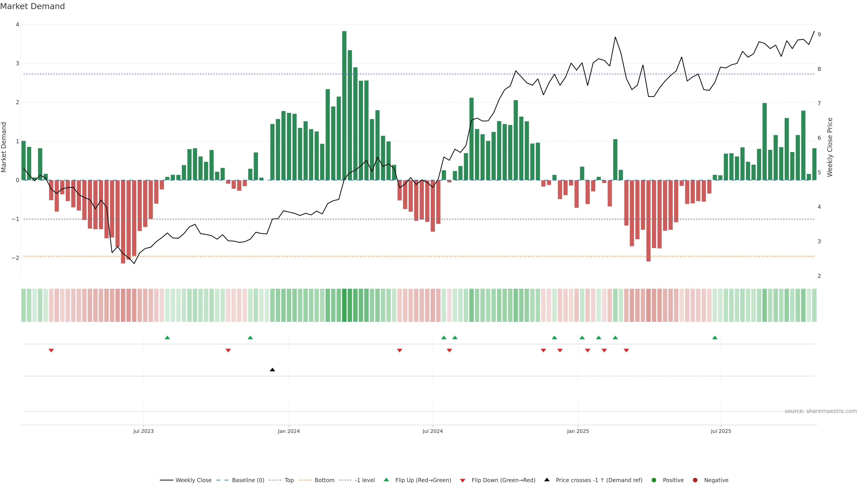Click the Jan 2024 axis label
The width and height of the screenshot is (868, 488).
[x=289, y=431]
